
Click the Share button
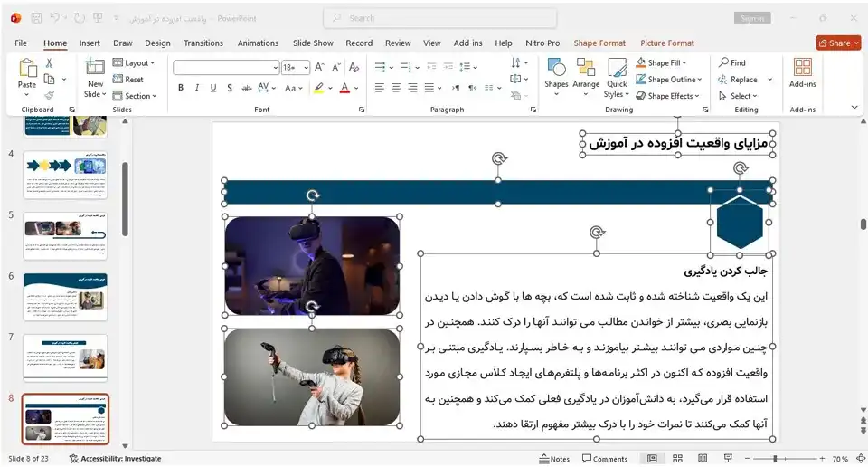point(838,43)
